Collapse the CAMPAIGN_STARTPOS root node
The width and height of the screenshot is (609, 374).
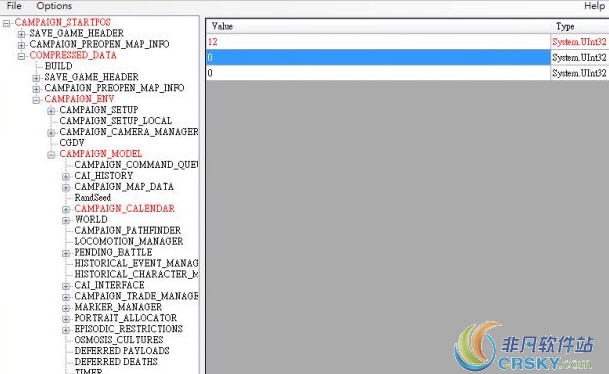[6, 23]
